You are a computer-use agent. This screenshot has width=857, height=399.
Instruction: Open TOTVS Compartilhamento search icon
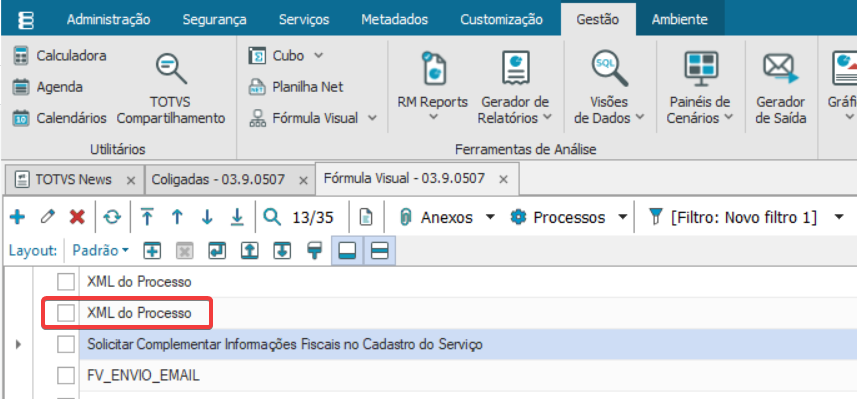171,68
